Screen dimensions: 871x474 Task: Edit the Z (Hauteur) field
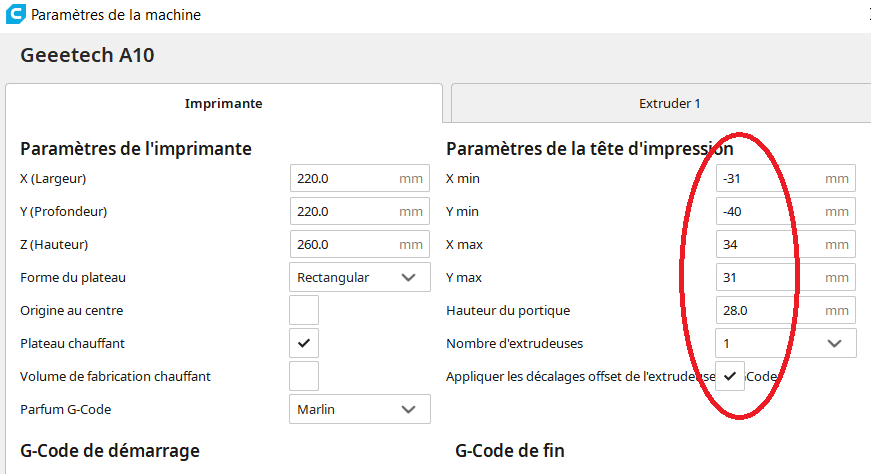345,245
